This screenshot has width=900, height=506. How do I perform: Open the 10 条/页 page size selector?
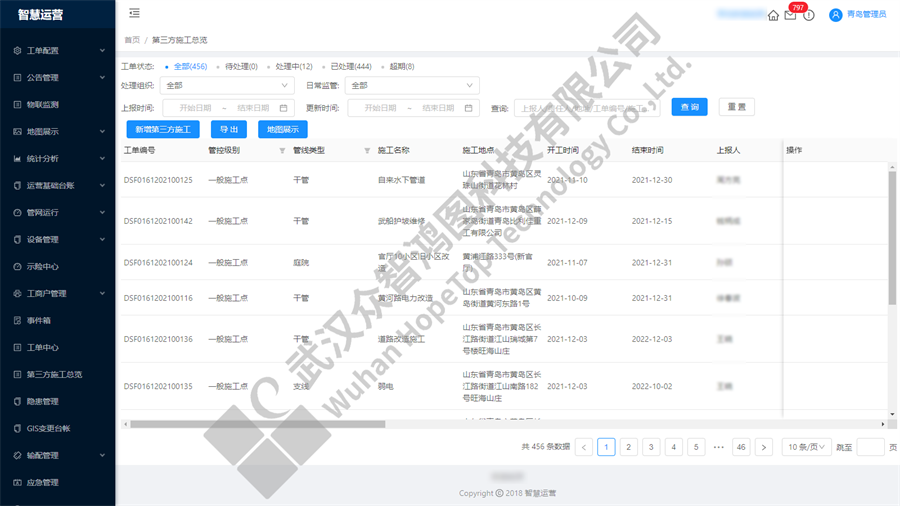coord(806,447)
